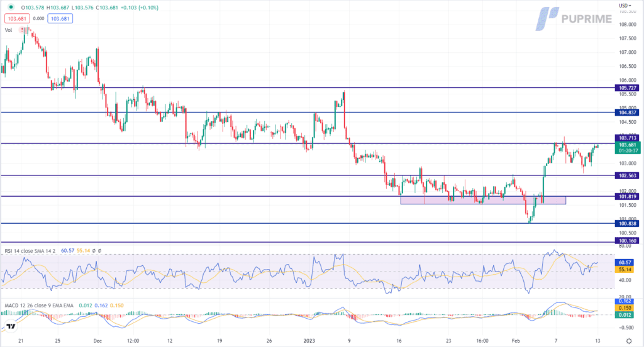Select the RSI 14 close SMA legend title
Screen dimensions: 644x347
30,250
